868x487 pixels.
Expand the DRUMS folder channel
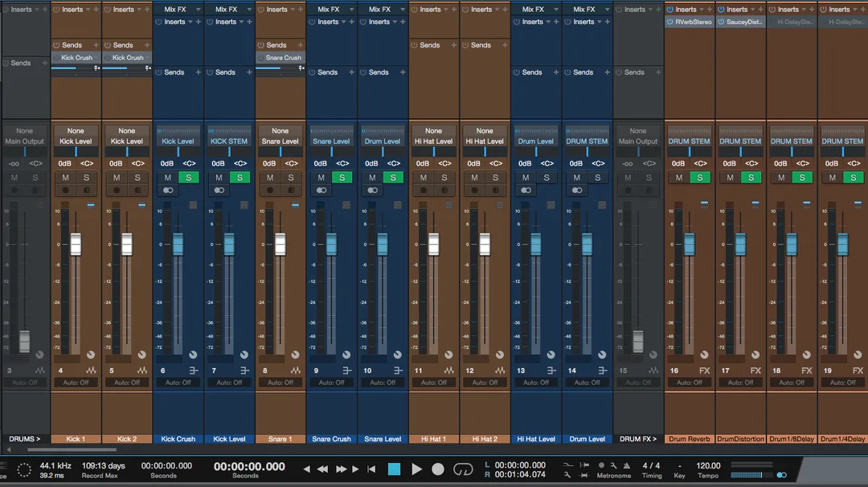tap(25, 439)
